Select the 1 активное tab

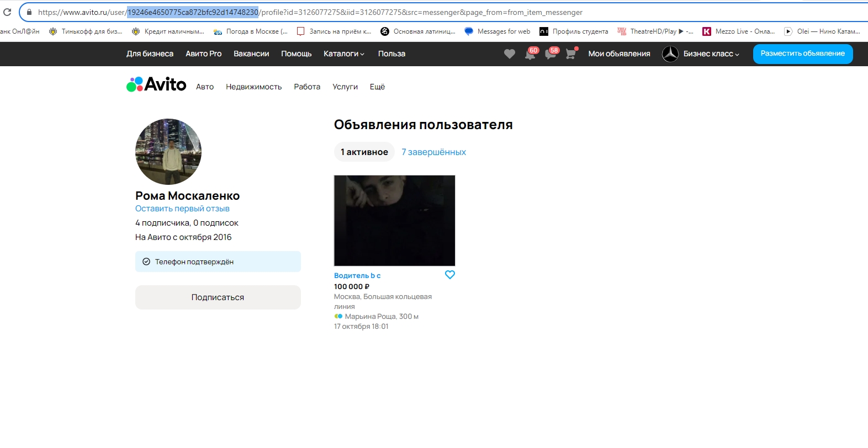(364, 152)
